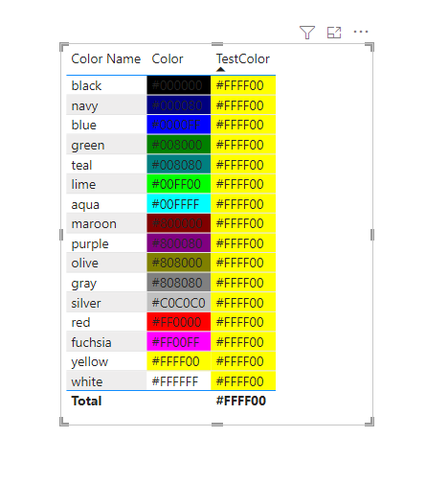Viewport: 448px width, 483px height.
Task: Click the TestColor cell in the teal row
Action: [243, 165]
